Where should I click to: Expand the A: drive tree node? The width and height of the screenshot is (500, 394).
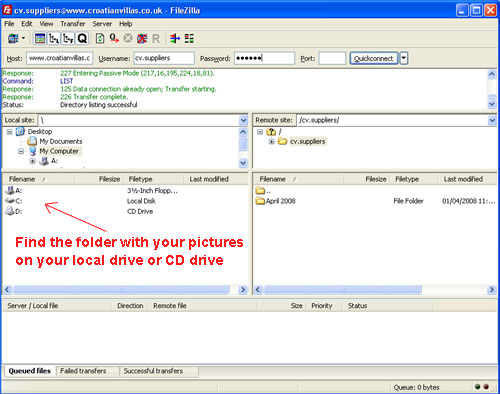pos(32,161)
